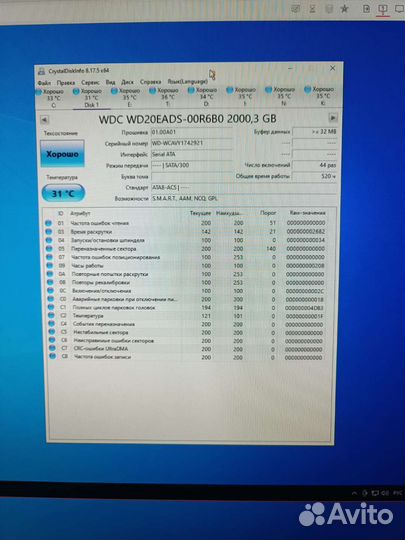Open the Файл menu

point(44,83)
